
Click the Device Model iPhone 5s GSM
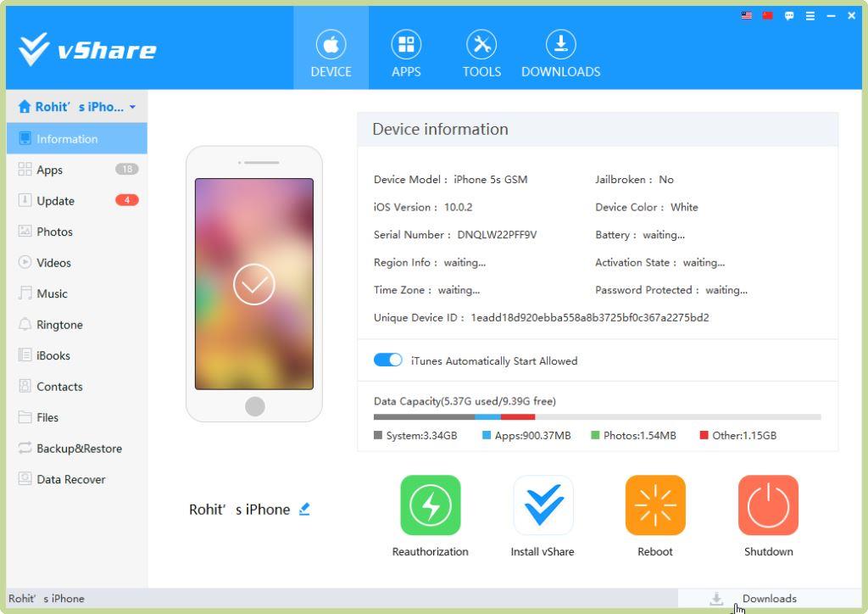[x=491, y=180]
